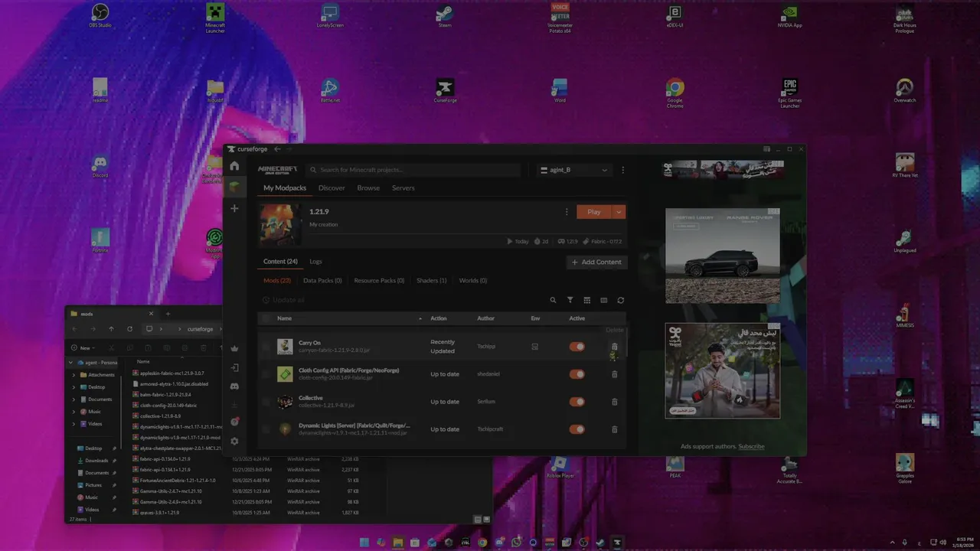Collapse the agent - Personal tree node
Image resolution: width=980 pixels, height=551 pixels.
[70, 362]
